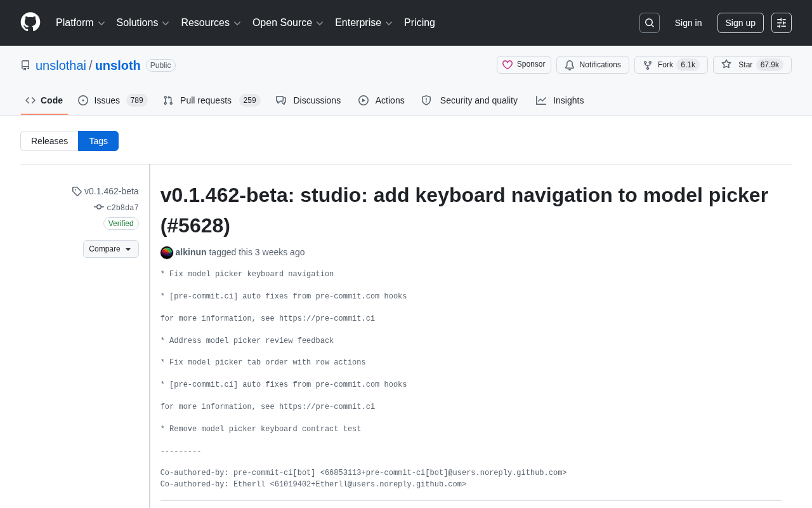Click the Fork count 6.1k
The width and height of the screenshot is (812, 508).
[x=688, y=65]
